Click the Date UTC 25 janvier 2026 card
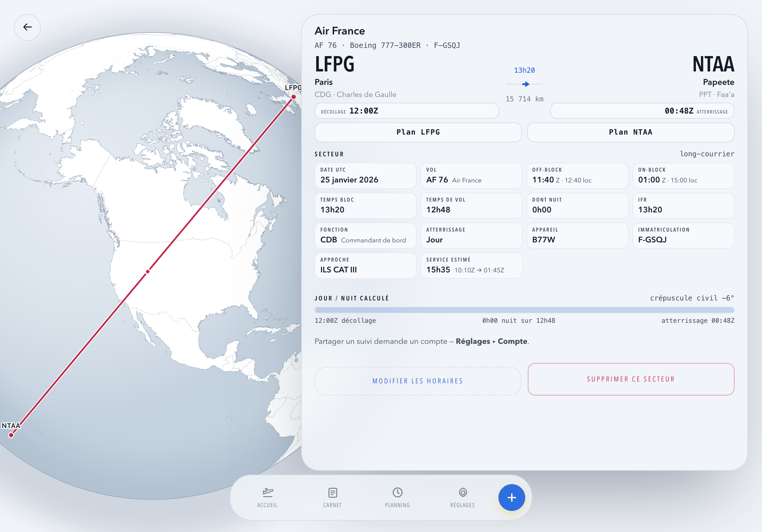The height and width of the screenshot is (532, 762). (365, 175)
